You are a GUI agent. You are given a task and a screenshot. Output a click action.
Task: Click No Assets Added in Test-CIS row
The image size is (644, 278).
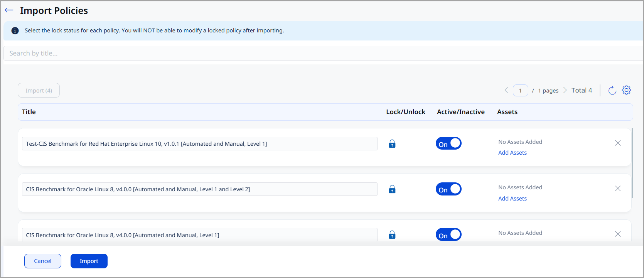click(520, 142)
